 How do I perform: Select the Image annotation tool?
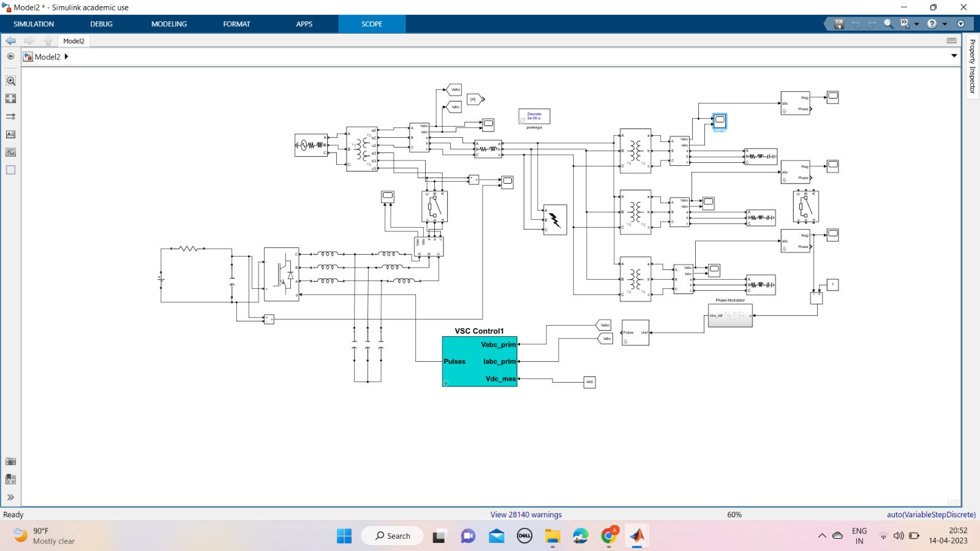[10, 152]
